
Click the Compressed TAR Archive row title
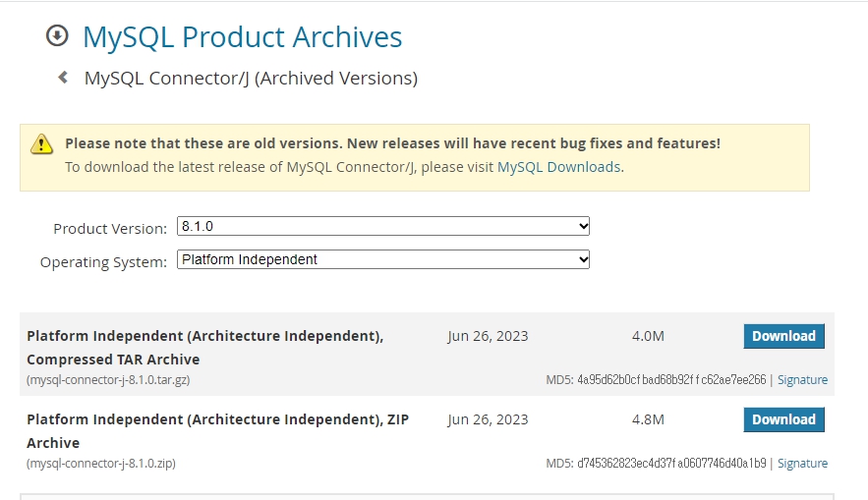coord(204,348)
